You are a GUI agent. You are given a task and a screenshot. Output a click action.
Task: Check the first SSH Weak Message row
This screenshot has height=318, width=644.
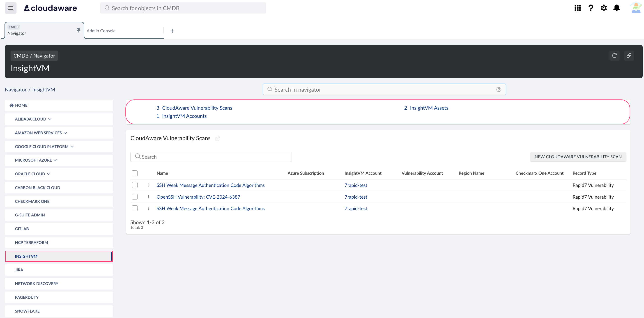point(135,185)
